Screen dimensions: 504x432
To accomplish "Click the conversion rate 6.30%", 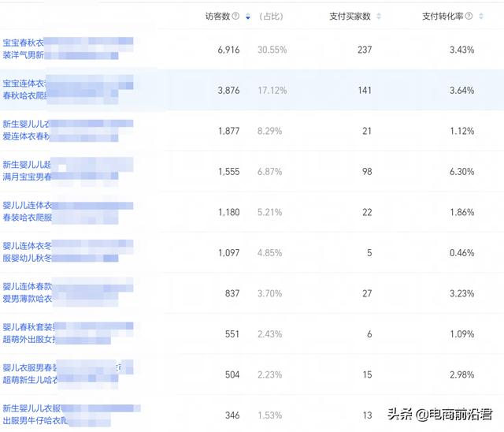I will [x=461, y=171].
